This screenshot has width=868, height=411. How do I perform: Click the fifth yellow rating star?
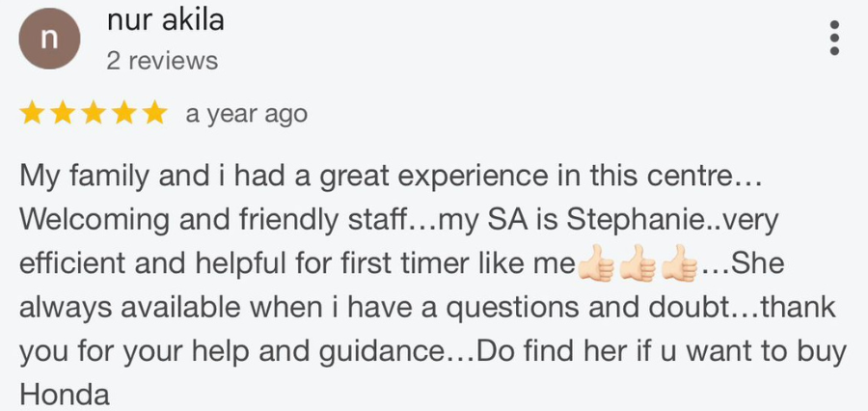(x=154, y=114)
